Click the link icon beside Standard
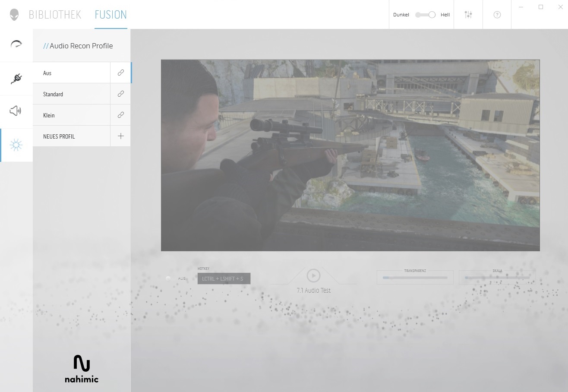The width and height of the screenshot is (568, 392). tap(121, 94)
